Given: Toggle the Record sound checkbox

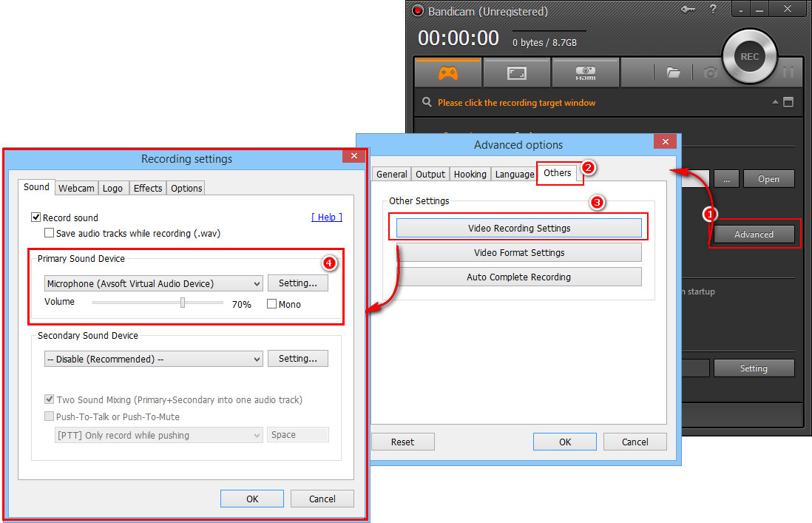Looking at the screenshot, I should click(35, 217).
